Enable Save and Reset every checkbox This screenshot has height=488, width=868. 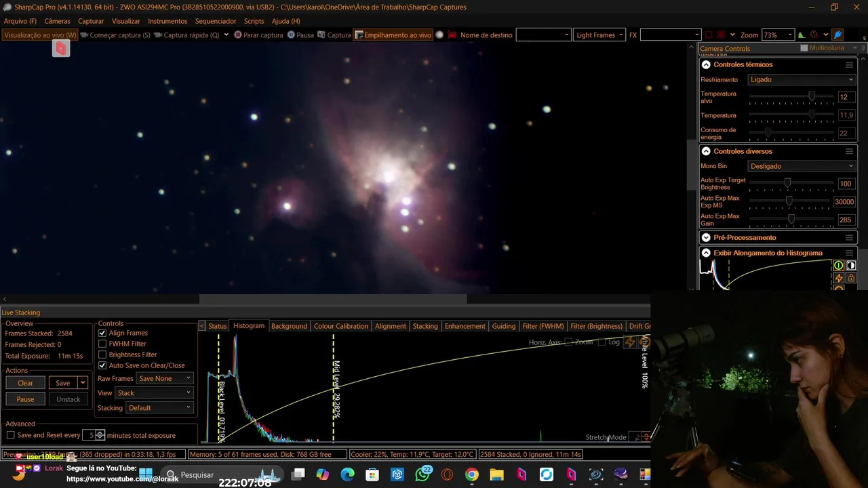pos(10,435)
